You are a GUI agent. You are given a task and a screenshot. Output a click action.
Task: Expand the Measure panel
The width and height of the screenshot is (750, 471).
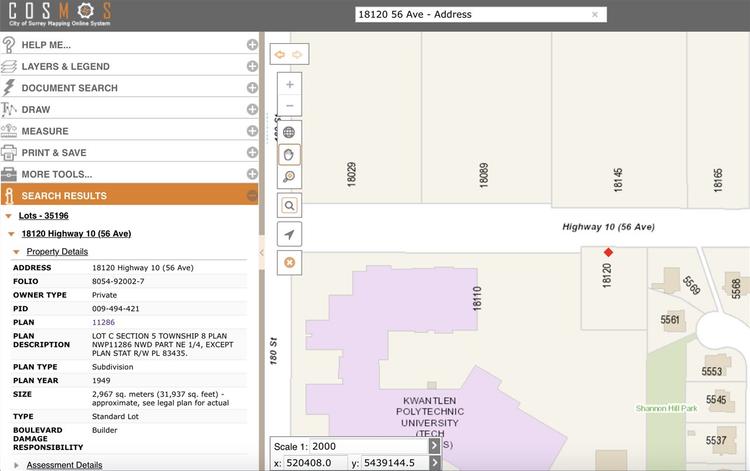(x=252, y=131)
